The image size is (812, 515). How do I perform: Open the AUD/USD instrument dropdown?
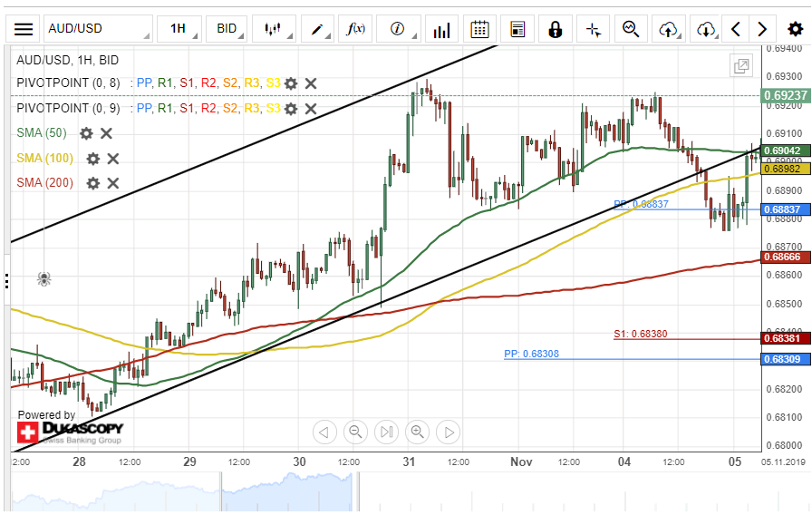tap(98, 29)
